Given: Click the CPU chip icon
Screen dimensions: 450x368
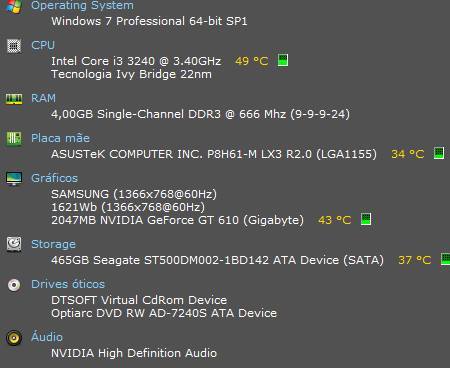Looking at the screenshot, I should tap(14, 46).
